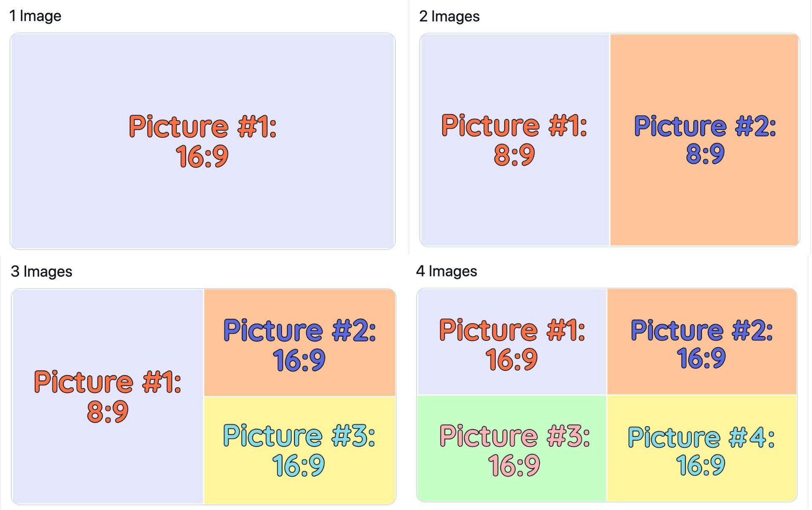The width and height of the screenshot is (812, 510).
Task: Click the "3 Images" heading
Action: click(x=41, y=271)
